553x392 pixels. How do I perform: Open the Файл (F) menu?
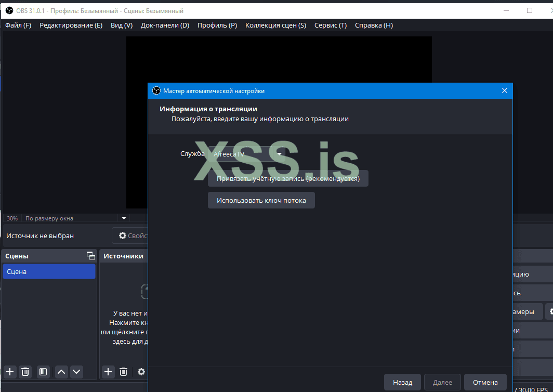(18, 25)
